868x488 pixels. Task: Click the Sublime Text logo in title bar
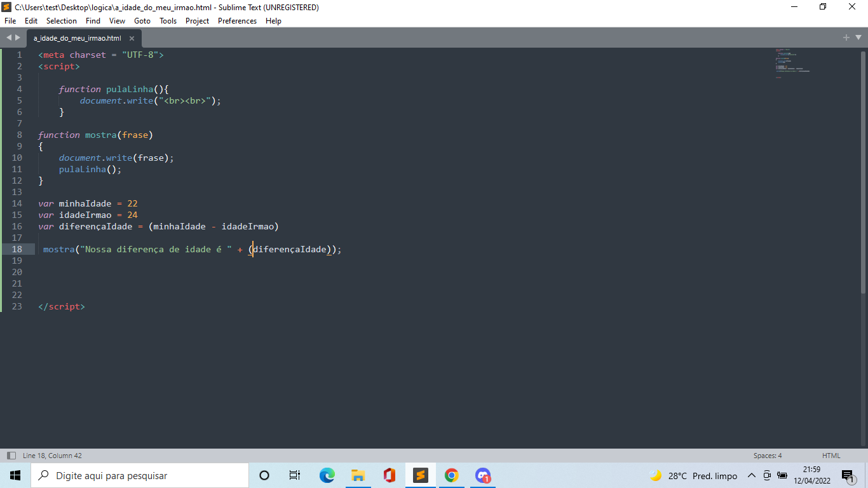(x=6, y=7)
